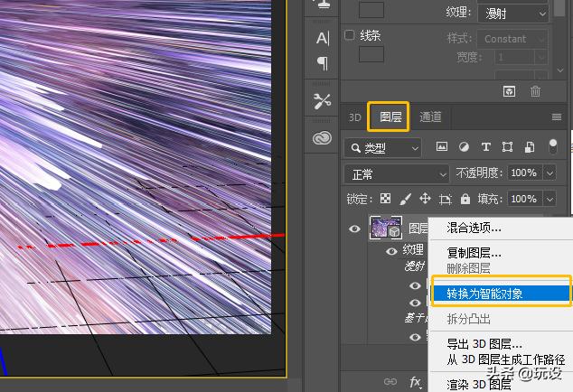This screenshot has width=573, height=392.
Task: Toggle eye directly under 漫射 label
Action: coord(415,285)
